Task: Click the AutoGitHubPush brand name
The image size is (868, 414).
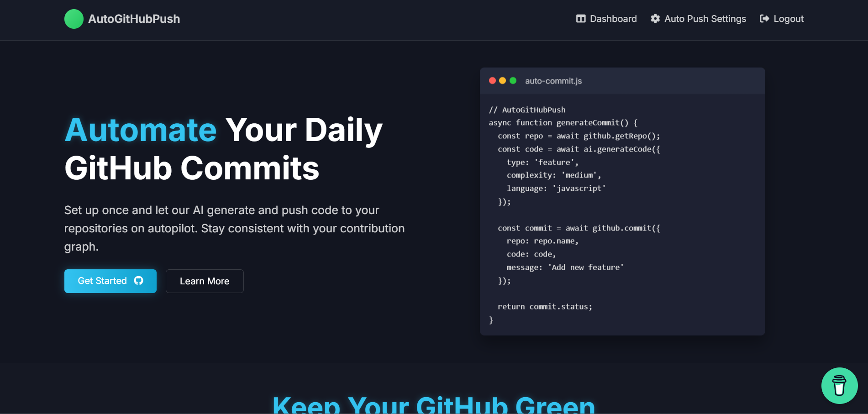Action: (134, 19)
